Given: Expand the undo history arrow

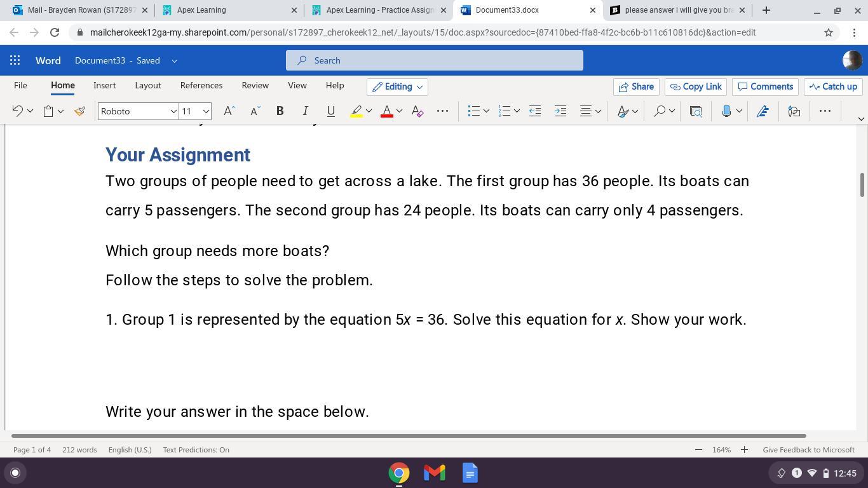Looking at the screenshot, I should (x=30, y=111).
